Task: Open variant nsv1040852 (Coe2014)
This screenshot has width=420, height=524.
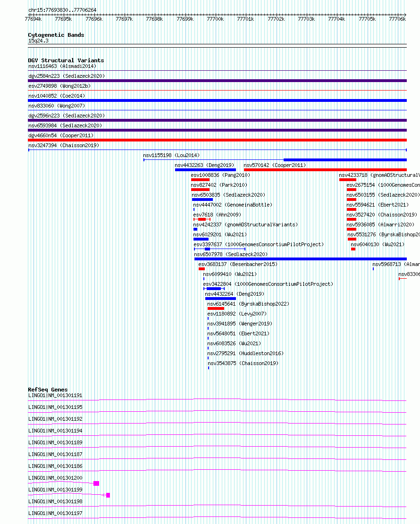Action: 57,96
